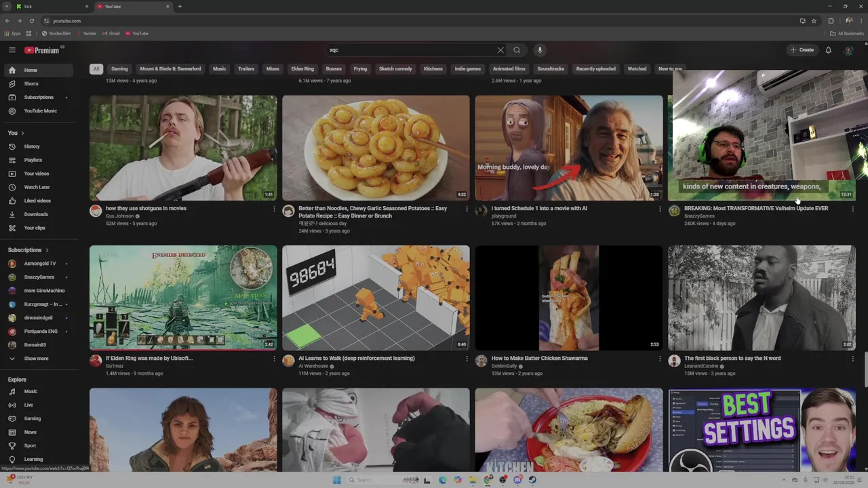This screenshot has width=868, height=488.
Task: Open options for AI Learns to Walk video
Action: pyautogui.click(x=467, y=359)
